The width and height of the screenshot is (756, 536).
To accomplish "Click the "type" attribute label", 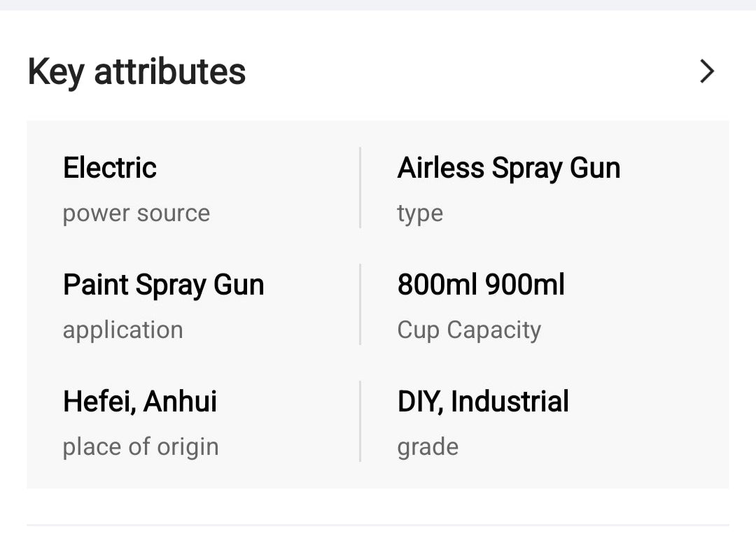I will (x=420, y=213).
